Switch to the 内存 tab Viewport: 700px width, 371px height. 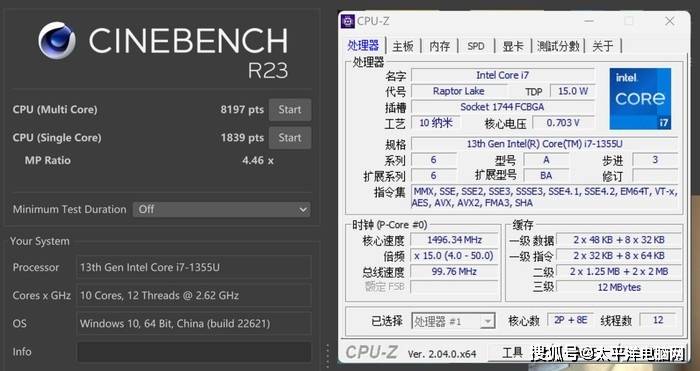click(x=440, y=46)
